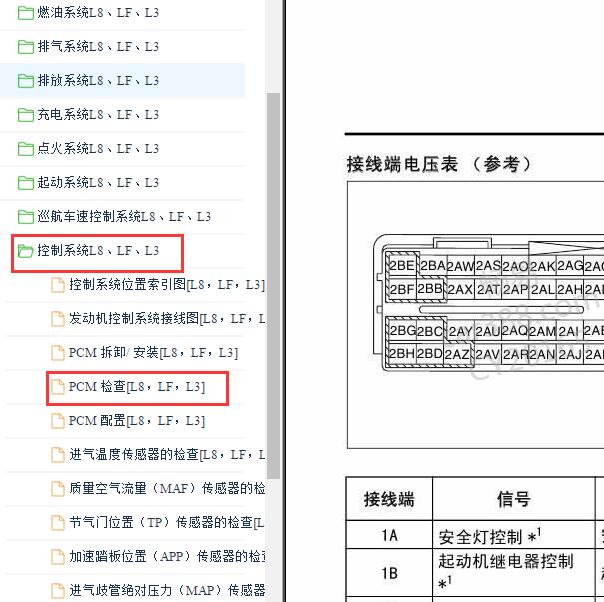Click document icon for 发动机控制系统接线图
Screen dimensions: 604x602
coord(58,319)
